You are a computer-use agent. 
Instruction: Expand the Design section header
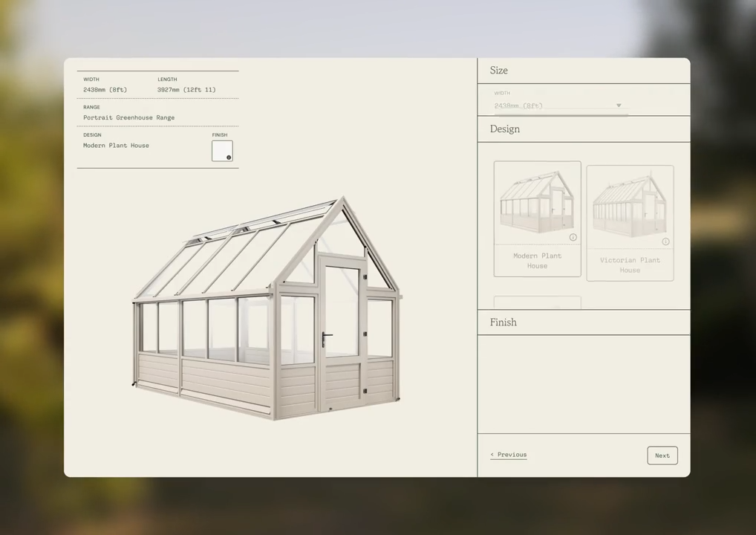505,129
